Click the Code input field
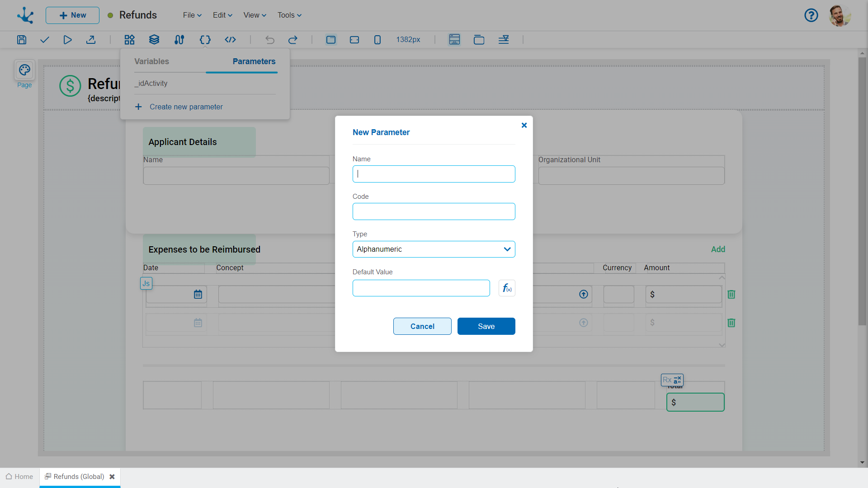868x488 pixels. coord(434,211)
